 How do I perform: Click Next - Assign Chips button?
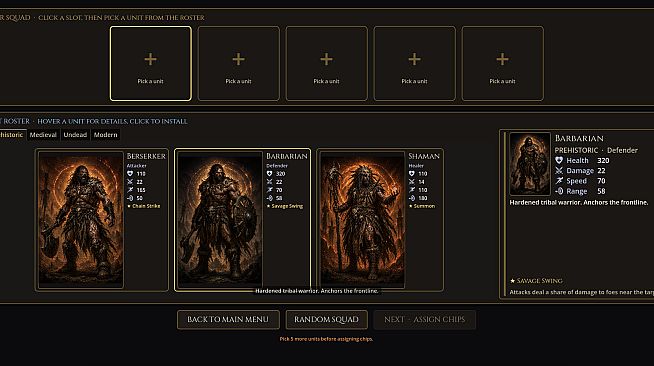point(425,319)
